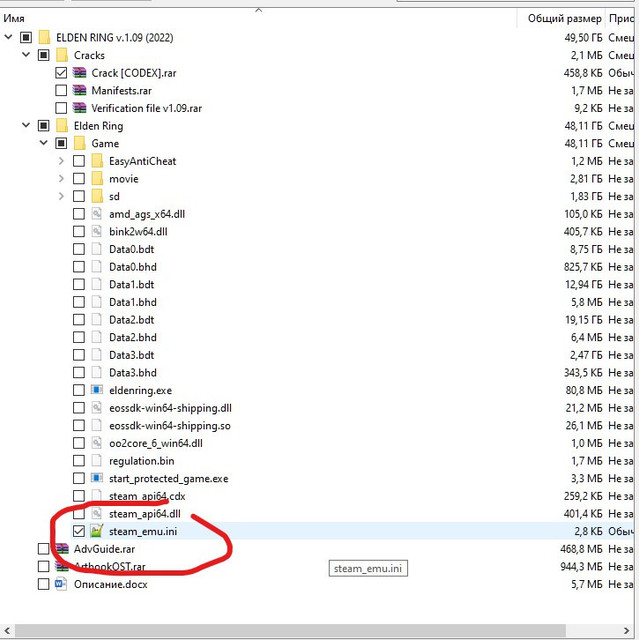The height and width of the screenshot is (640, 639).
Task: Expand the sd folder
Action: pyautogui.click(x=61, y=196)
